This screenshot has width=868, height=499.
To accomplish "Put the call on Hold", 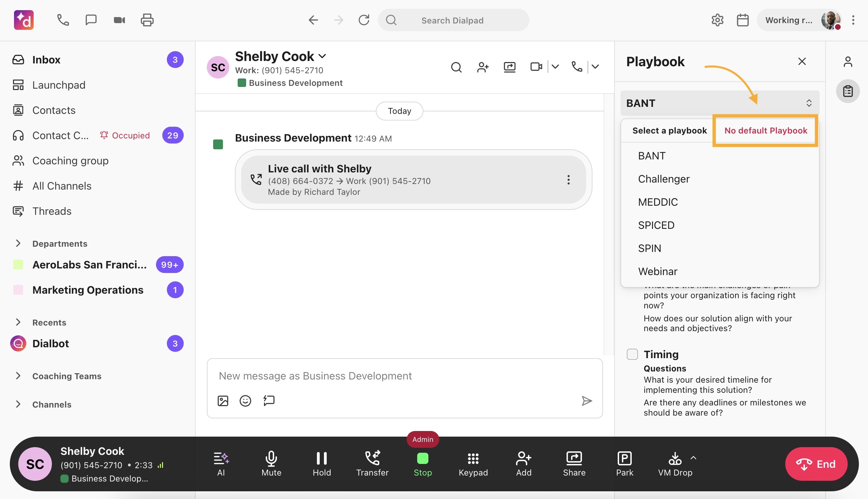I will click(322, 464).
